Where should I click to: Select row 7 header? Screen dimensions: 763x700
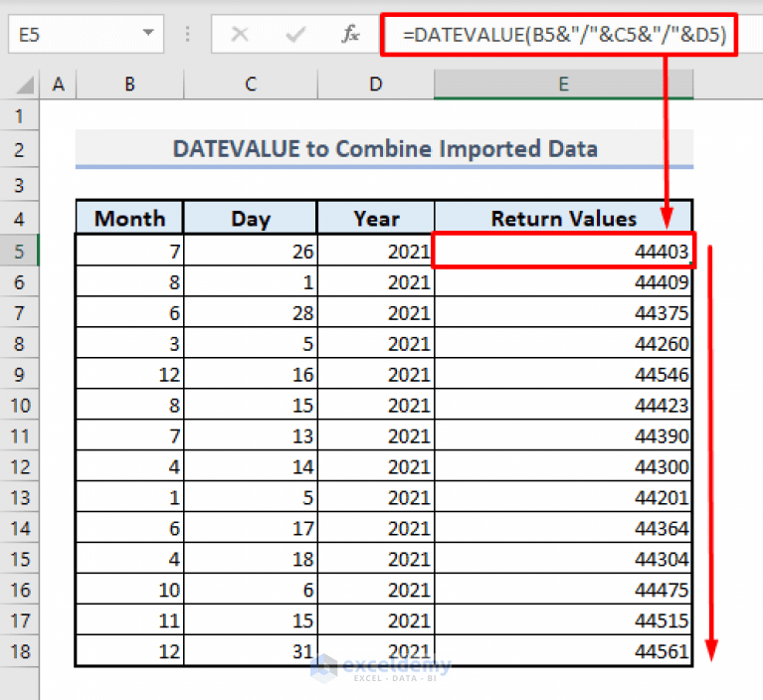pos(19,312)
